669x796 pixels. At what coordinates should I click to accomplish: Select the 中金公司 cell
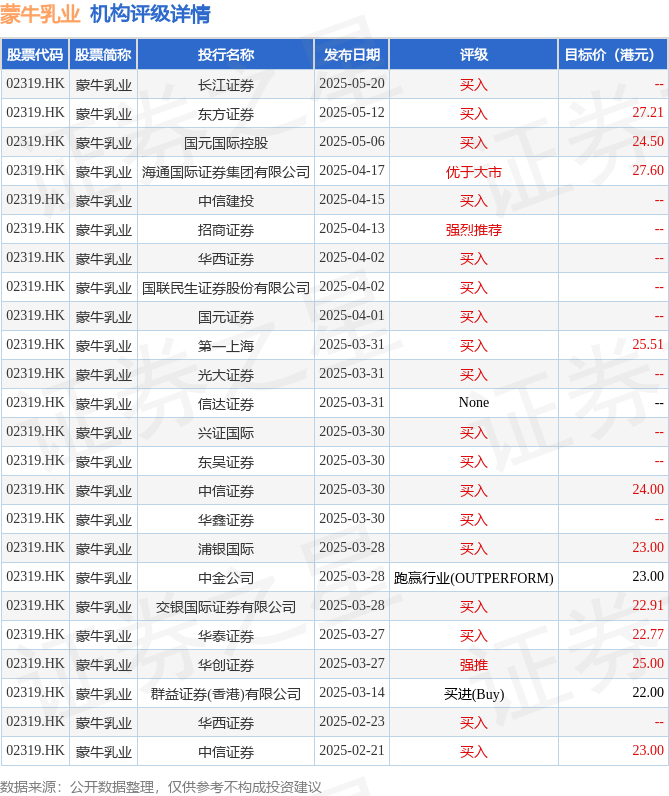(x=226, y=577)
